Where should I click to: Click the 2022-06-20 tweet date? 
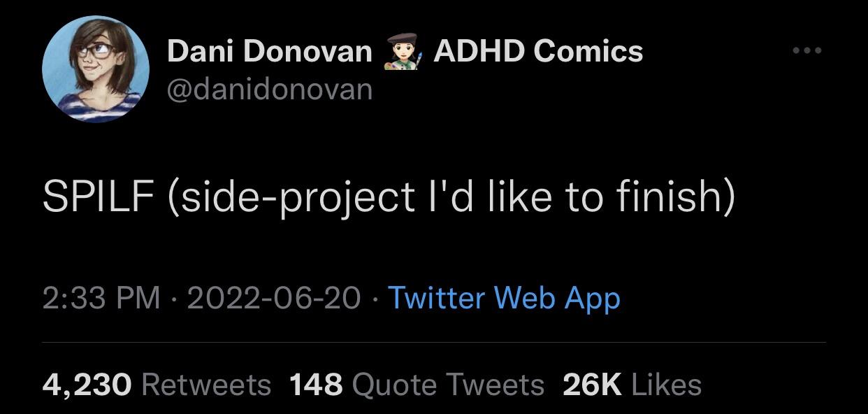[274, 299]
